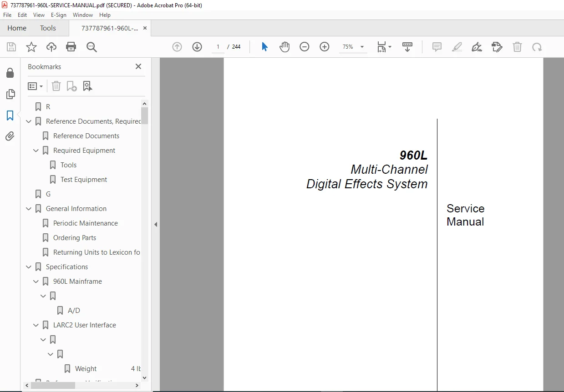564x392 pixels.
Task: Zoom in with plus button
Action: tap(325, 47)
